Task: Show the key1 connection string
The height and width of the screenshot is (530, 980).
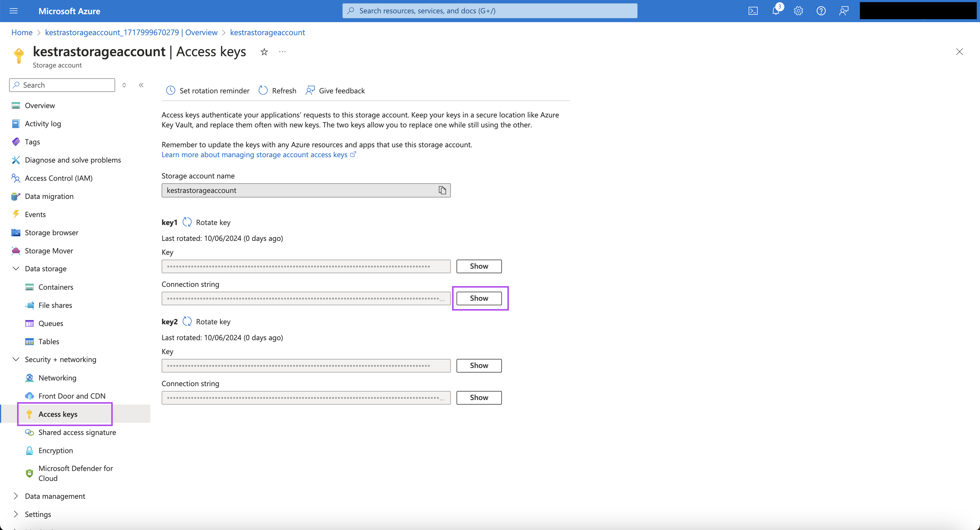Action: coord(479,298)
